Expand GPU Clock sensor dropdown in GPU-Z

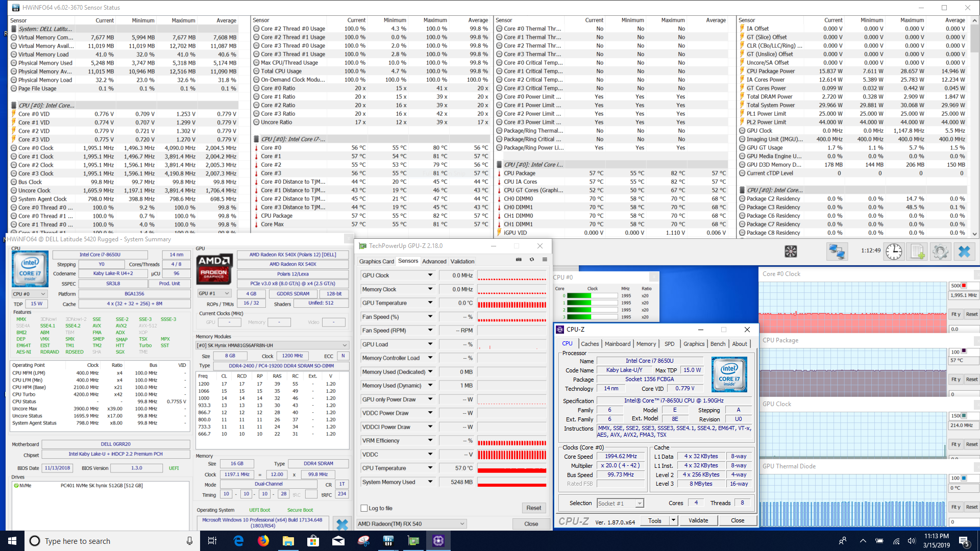point(430,275)
